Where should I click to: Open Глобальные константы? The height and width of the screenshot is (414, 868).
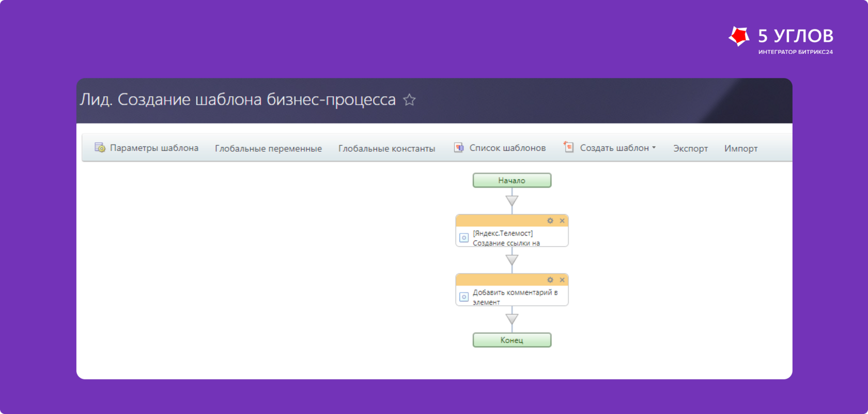coord(386,148)
